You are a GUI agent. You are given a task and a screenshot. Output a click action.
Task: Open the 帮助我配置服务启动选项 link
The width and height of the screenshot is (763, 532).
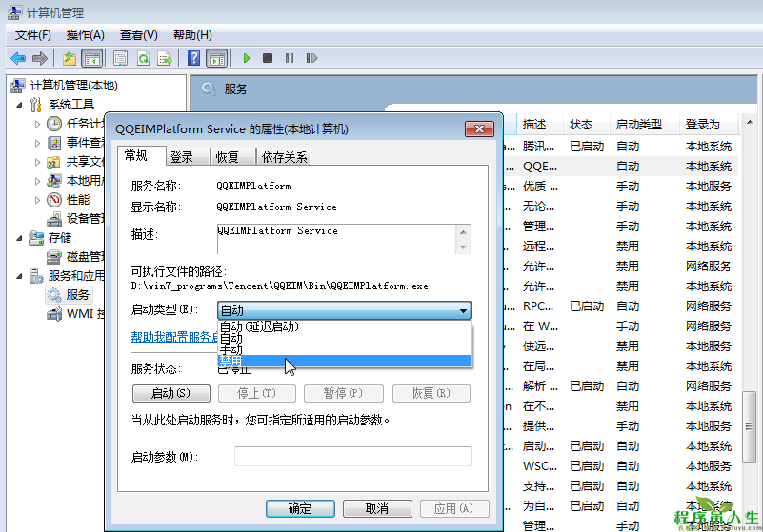(174, 337)
